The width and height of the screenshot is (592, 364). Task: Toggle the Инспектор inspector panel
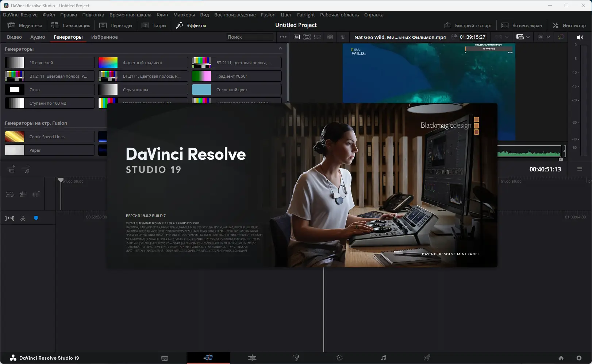click(x=569, y=25)
